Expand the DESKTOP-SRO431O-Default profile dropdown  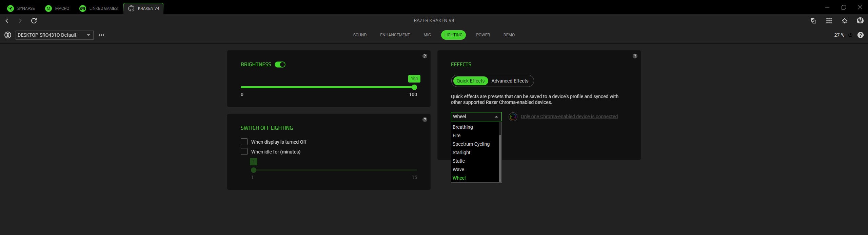click(54, 35)
